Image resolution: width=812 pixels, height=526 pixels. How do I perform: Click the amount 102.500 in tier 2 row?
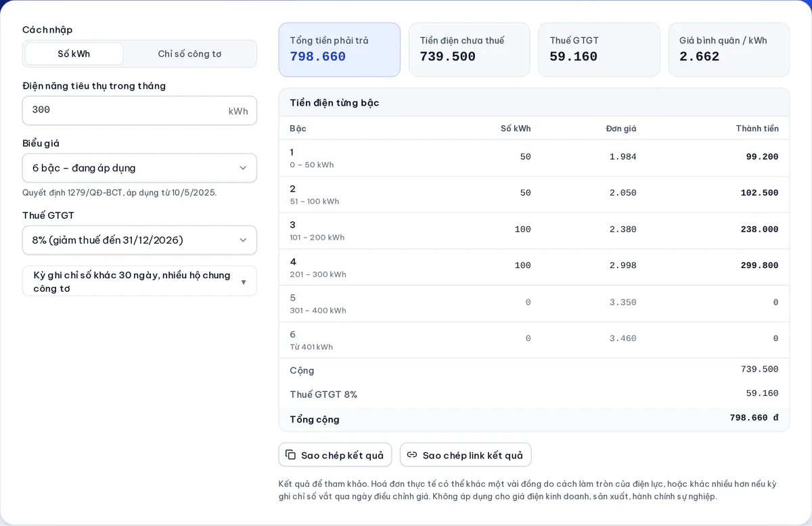point(759,193)
